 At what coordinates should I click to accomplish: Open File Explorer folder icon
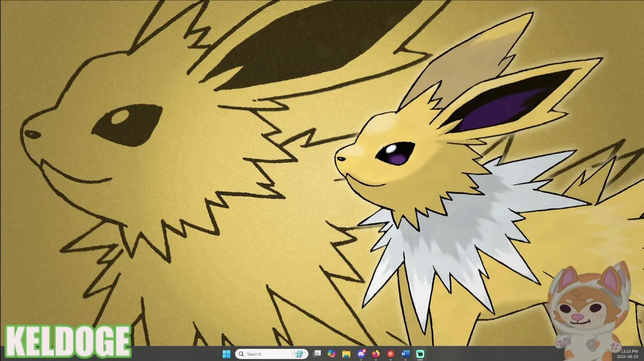click(x=346, y=354)
